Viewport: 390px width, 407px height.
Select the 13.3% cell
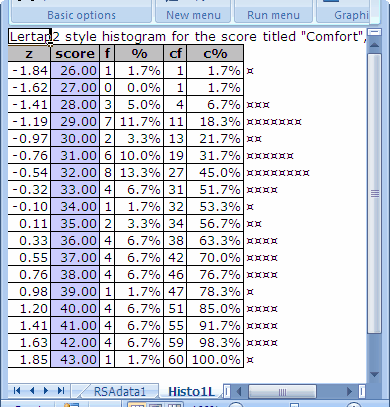(139, 172)
